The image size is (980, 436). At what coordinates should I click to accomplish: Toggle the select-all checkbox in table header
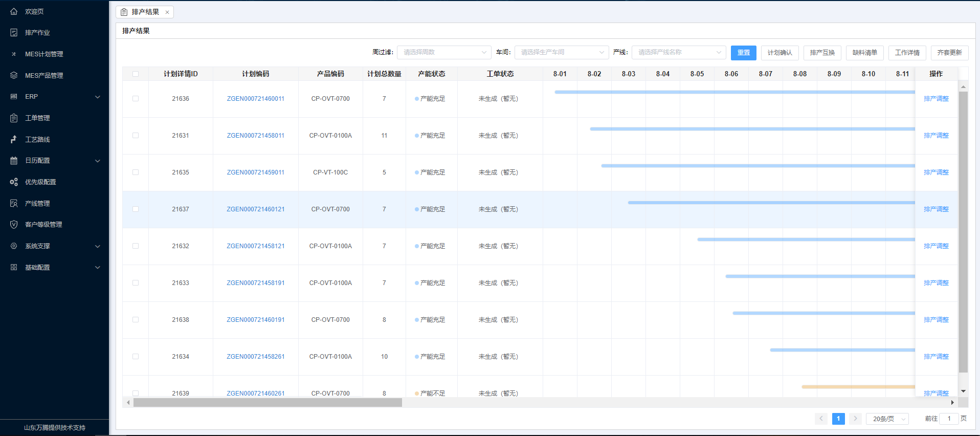136,74
